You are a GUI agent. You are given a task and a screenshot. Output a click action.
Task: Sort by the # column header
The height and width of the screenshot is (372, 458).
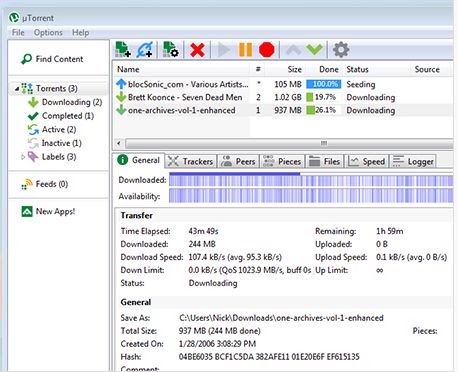pyautogui.click(x=258, y=69)
